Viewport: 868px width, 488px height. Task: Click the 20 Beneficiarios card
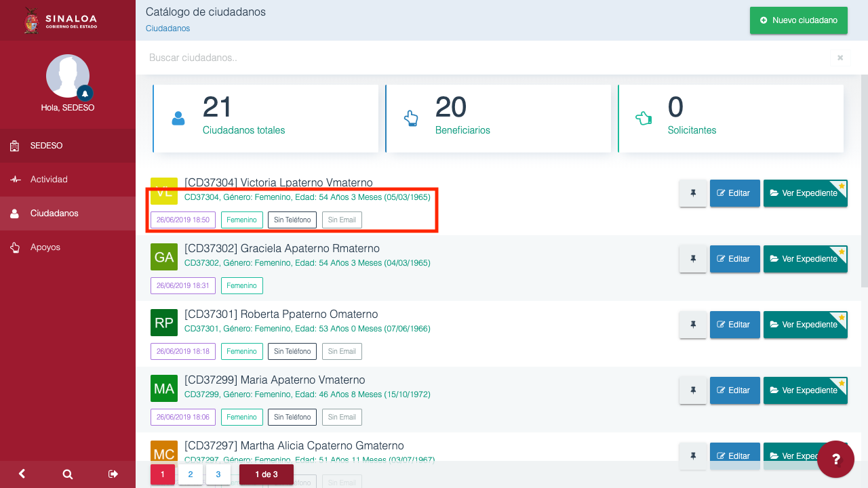point(498,119)
